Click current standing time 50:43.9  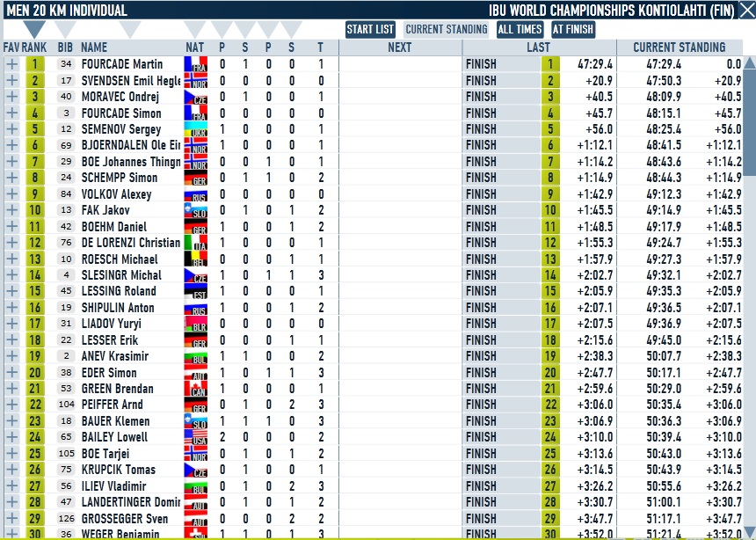click(664, 470)
